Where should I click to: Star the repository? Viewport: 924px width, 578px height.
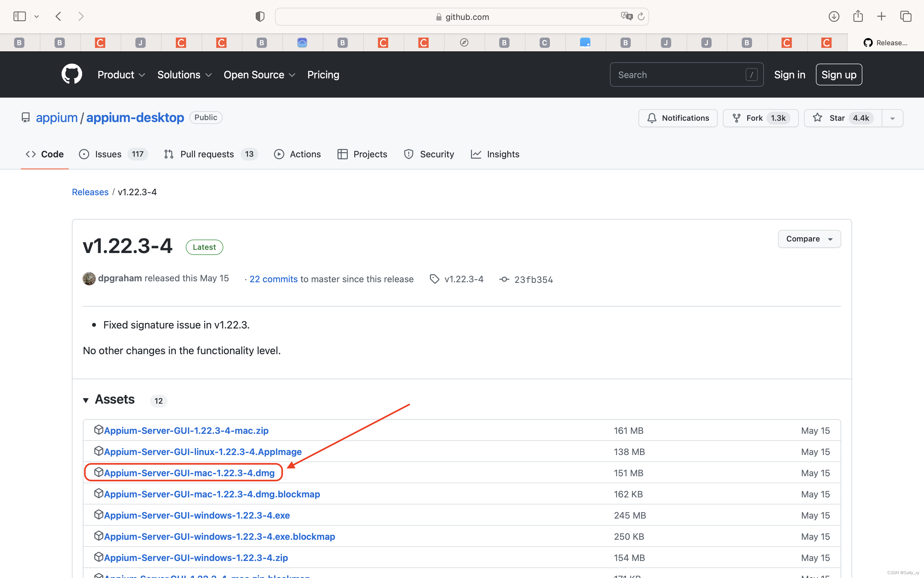coord(843,118)
